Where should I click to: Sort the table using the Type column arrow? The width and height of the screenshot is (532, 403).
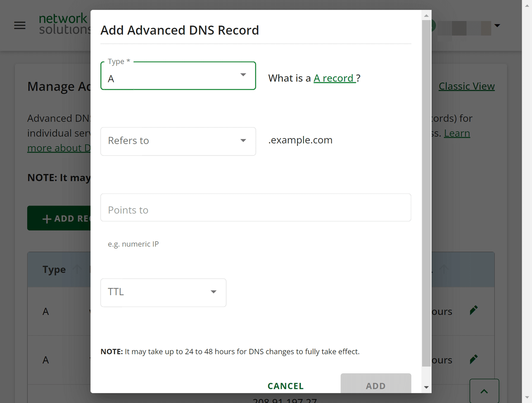(x=76, y=269)
